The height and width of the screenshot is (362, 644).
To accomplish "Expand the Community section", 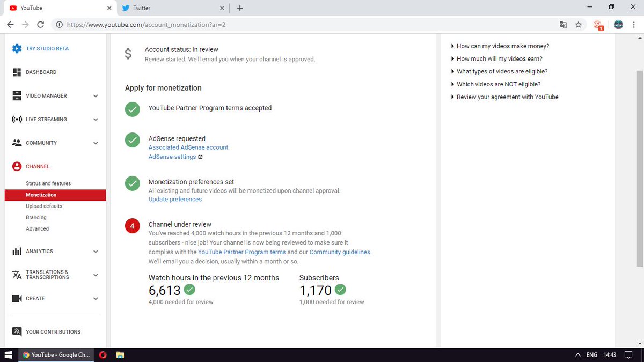I will point(96,143).
